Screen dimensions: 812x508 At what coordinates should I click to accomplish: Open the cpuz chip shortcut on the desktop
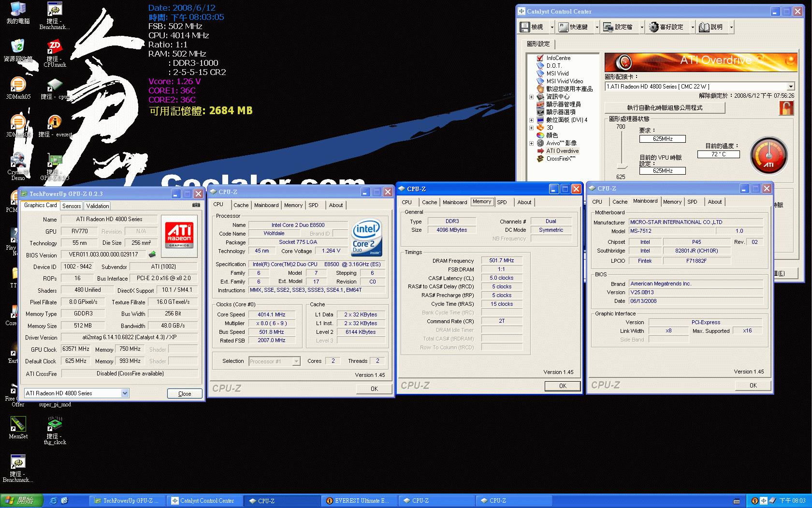tap(55, 89)
